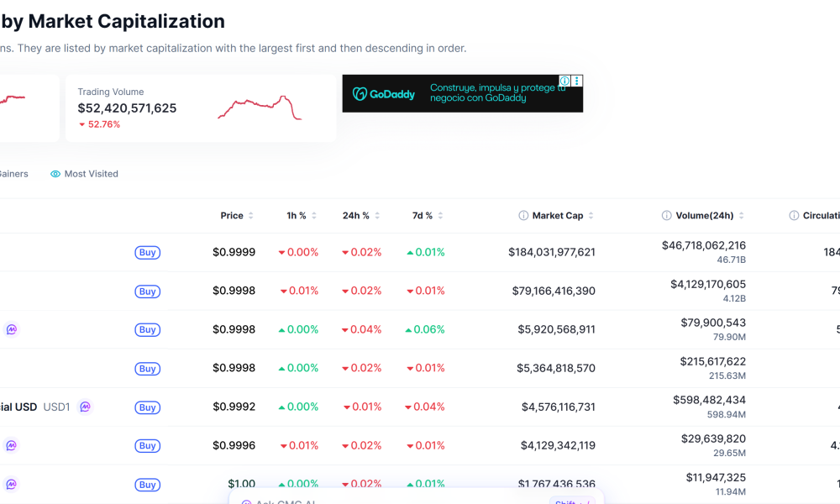This screenshot has width=840, height=504.
Task: Click the AdChoices icon on the GoDaddy ad
Action: pos(565,81)
